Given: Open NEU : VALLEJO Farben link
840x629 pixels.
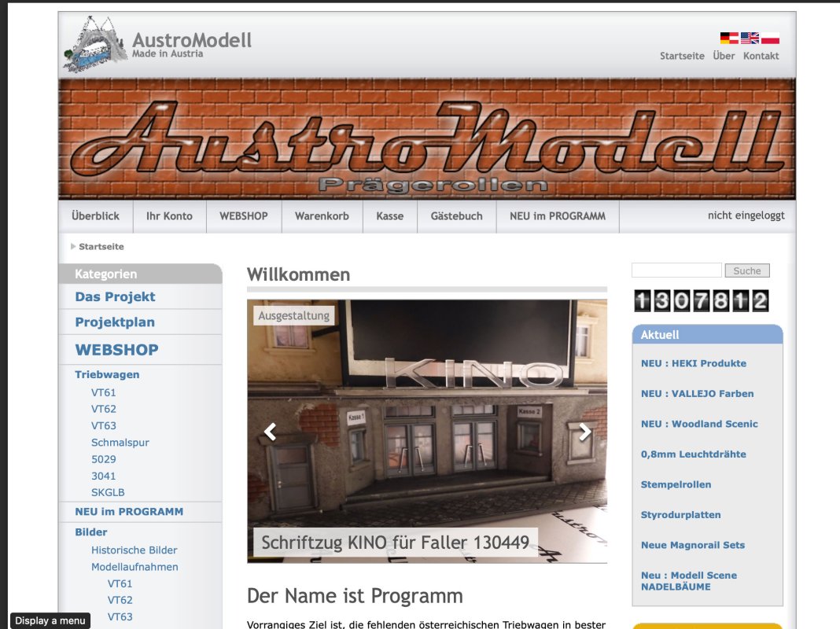Looking at the screenshot, I should (x=697, y=393).
